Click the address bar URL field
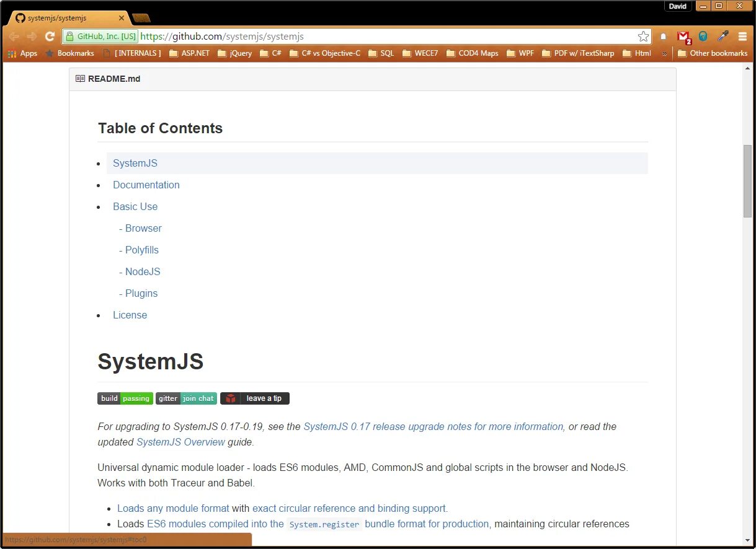This screenshot has width=756, height=549. point(388,37)
